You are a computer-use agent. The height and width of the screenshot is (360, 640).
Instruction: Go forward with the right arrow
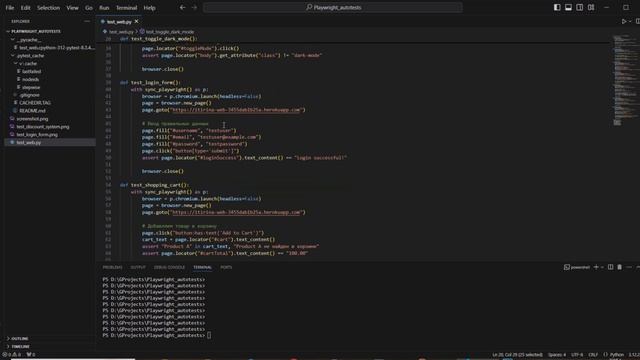(x=194, y=7)
